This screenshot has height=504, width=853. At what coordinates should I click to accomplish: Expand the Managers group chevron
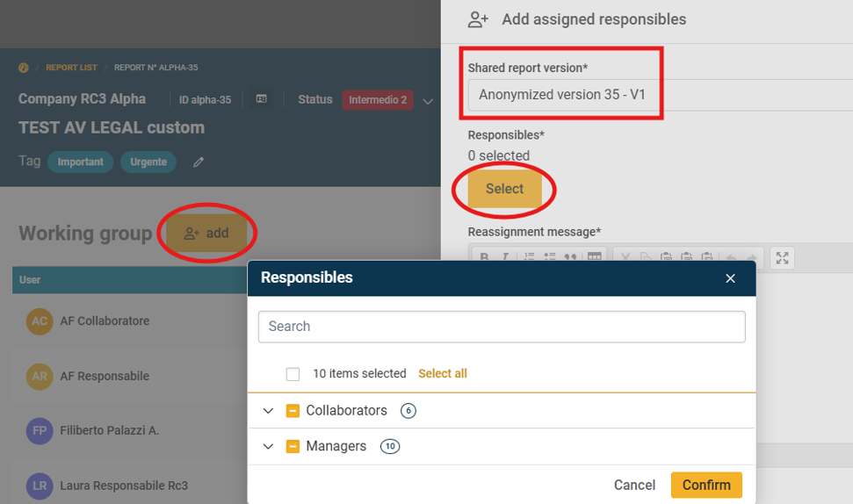coord(269,447)
